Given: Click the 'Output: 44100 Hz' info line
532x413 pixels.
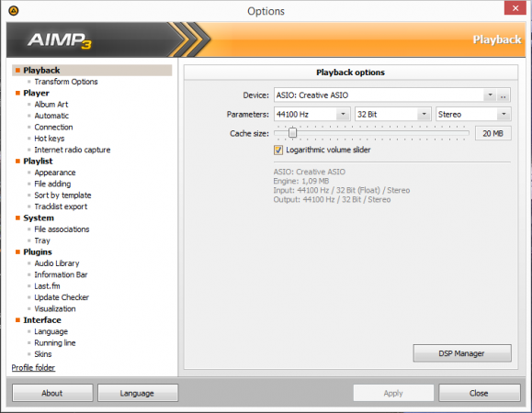Looking at the screenshot, I should pyautogui.click(x=332, y=199).
